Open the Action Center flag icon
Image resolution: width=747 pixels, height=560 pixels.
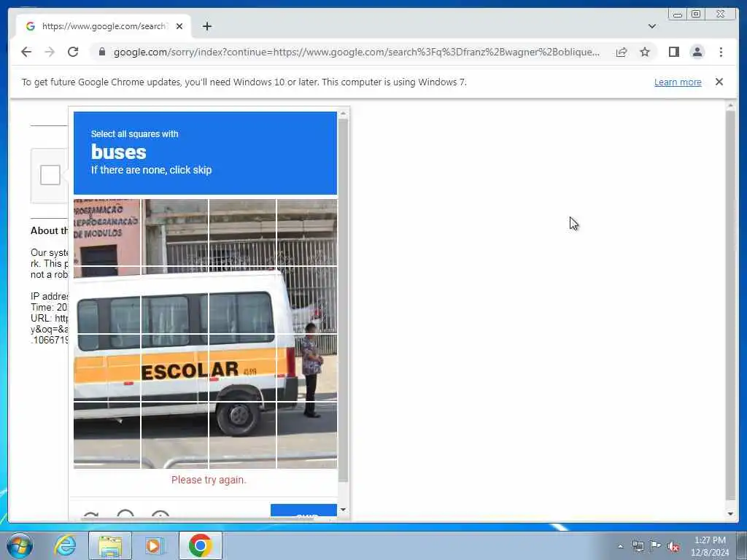(656, 546)
